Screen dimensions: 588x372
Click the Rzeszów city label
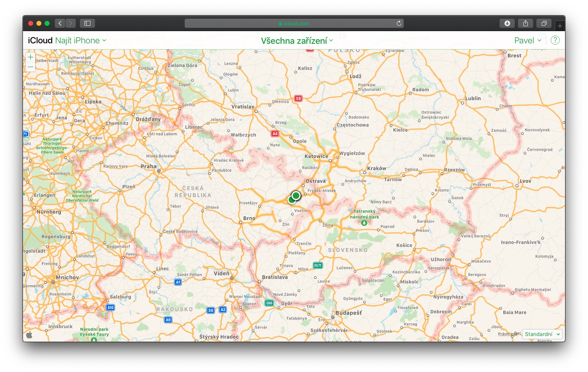455,169
